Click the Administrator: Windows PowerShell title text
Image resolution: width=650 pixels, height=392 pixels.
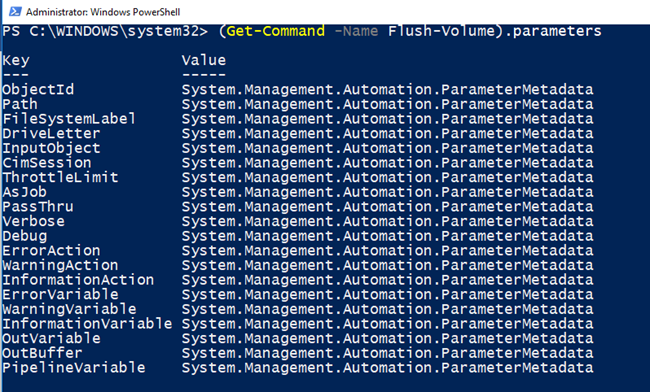tap(103, 12)
